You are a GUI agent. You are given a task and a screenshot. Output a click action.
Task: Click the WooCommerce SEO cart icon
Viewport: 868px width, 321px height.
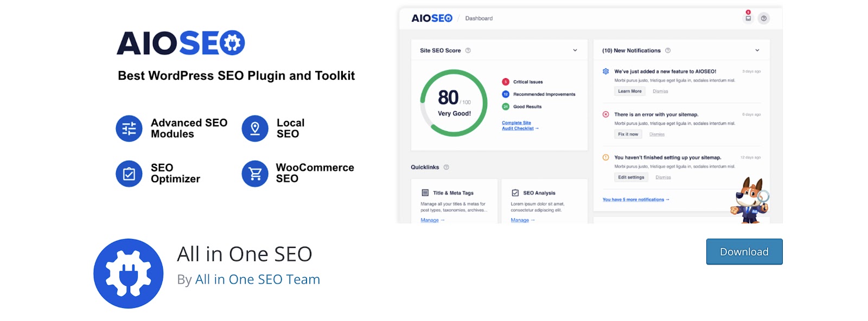[255, 174]
